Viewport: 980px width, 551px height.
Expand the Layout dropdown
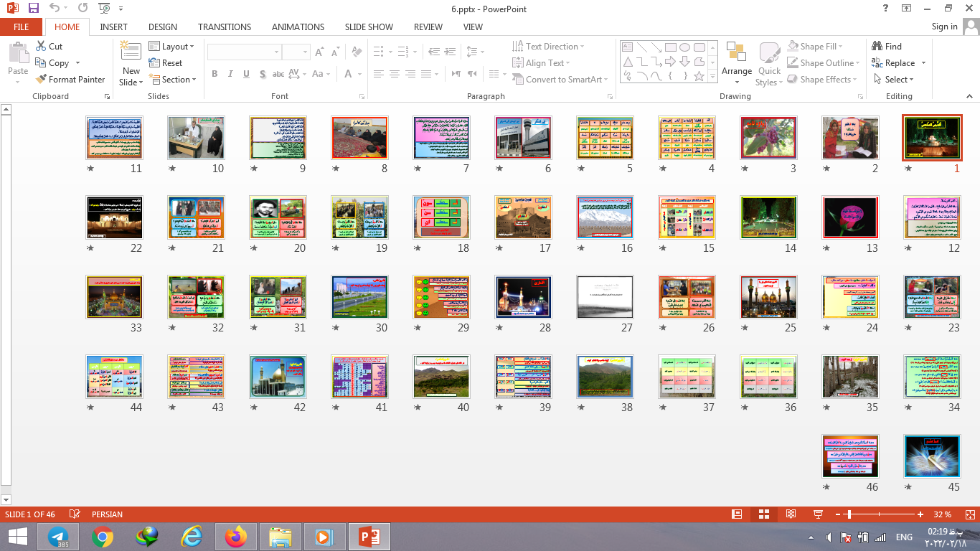click(171, 46)
